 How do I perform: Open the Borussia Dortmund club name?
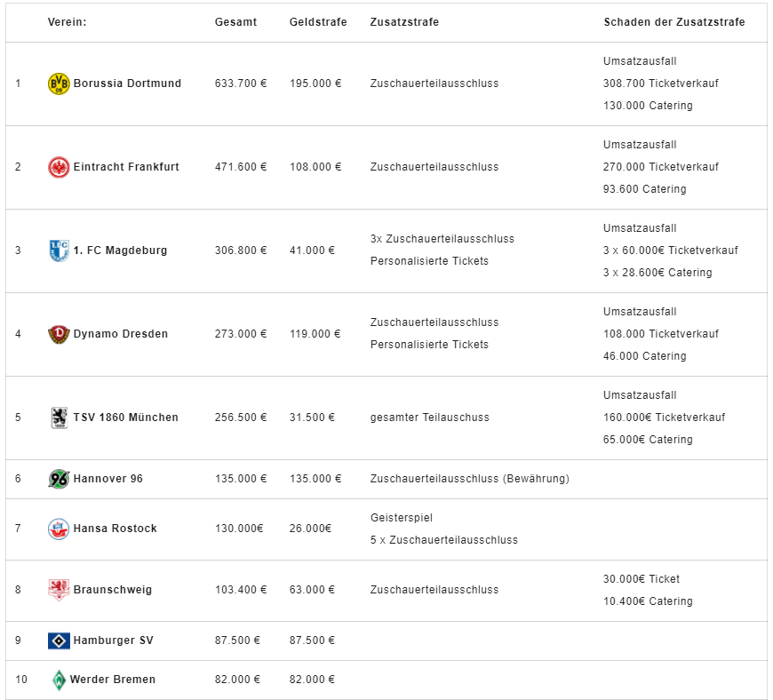(x=127, y=84)
